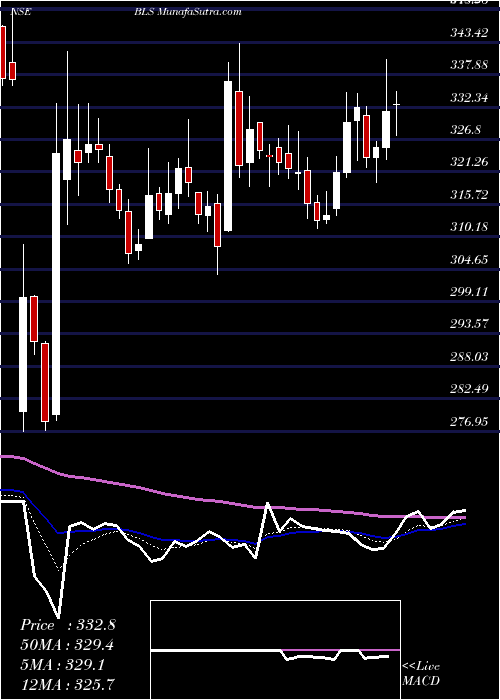Click the 276.95 price axis label
Image resolution: width=500 pixels, height=700 pixels.
[x=469, y=421]
